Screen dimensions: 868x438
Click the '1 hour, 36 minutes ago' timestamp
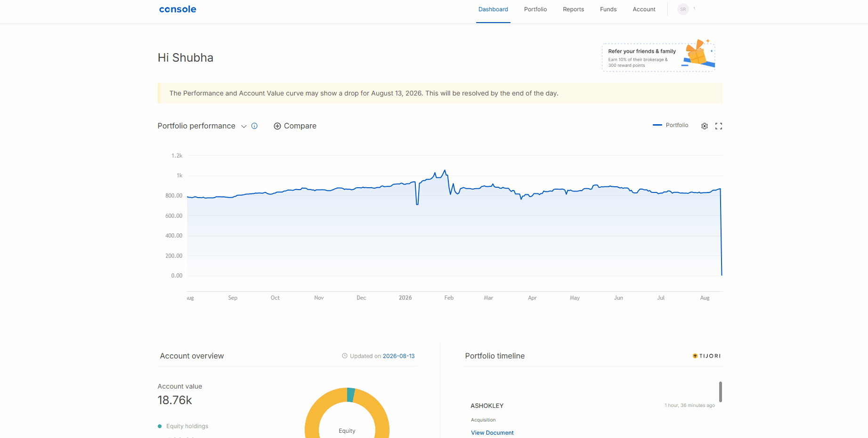click(x=690, y=406)
